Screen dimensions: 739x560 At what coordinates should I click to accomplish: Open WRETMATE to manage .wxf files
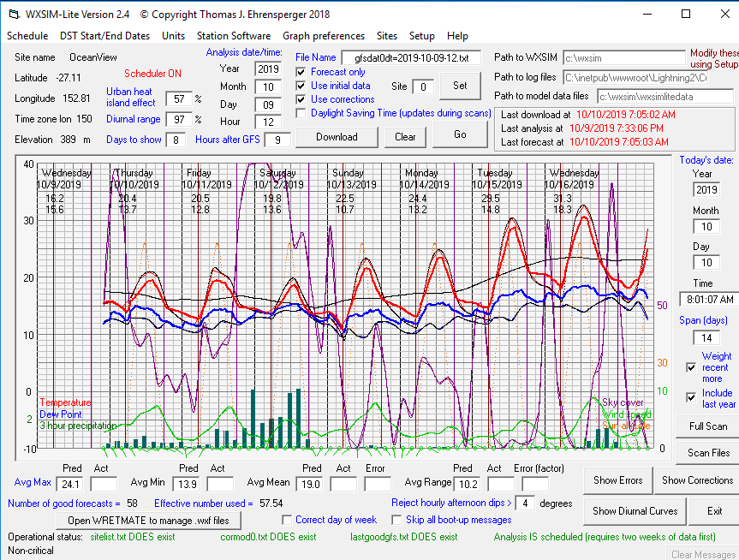[x=148, y=521]
